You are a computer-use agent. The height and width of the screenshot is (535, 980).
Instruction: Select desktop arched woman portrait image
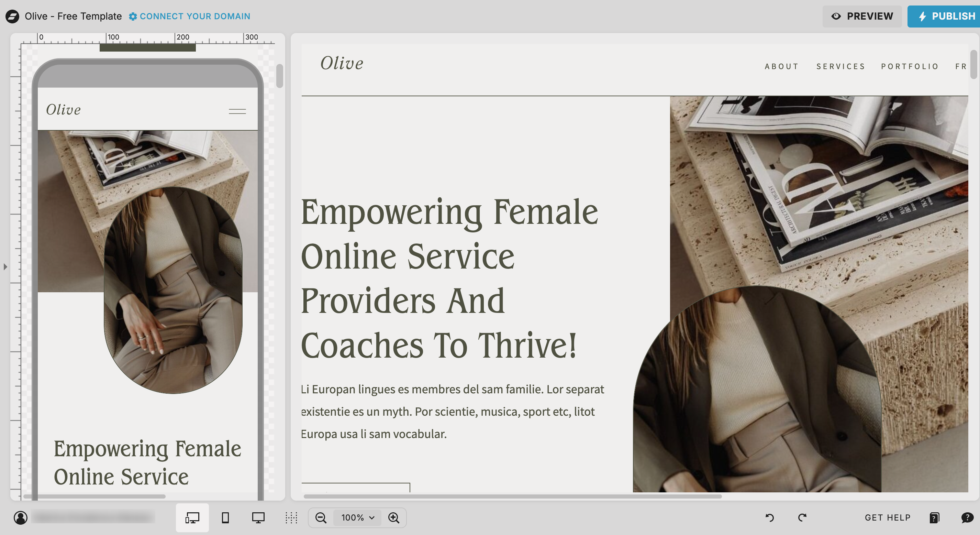pos(757,389)
